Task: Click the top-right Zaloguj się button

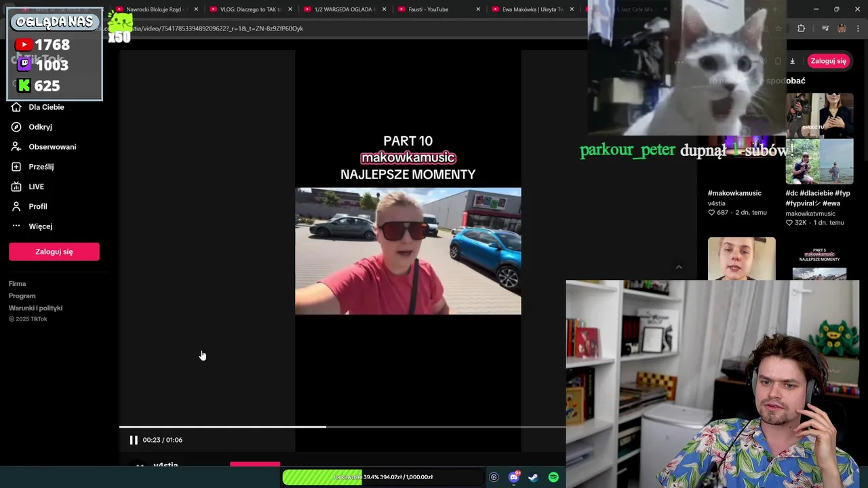Action: click(x=828, y=61)
